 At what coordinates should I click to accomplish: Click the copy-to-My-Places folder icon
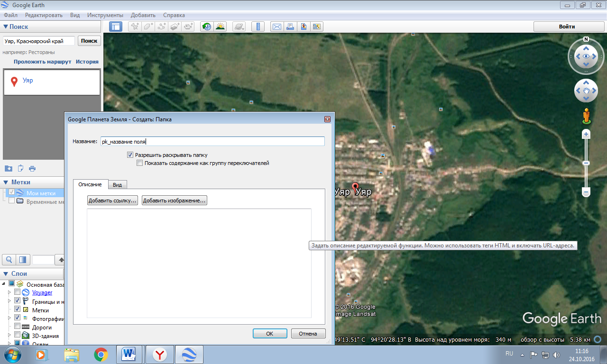tap(9, 168)
